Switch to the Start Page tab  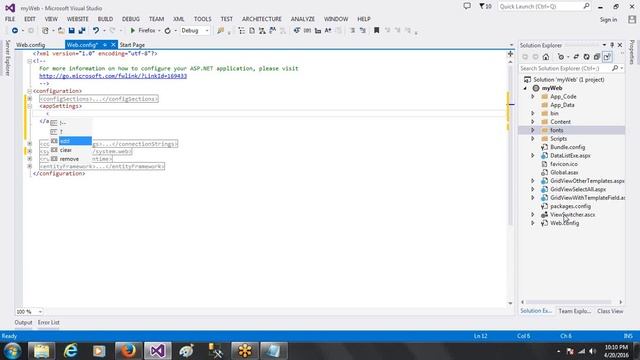tap(132, 45)
